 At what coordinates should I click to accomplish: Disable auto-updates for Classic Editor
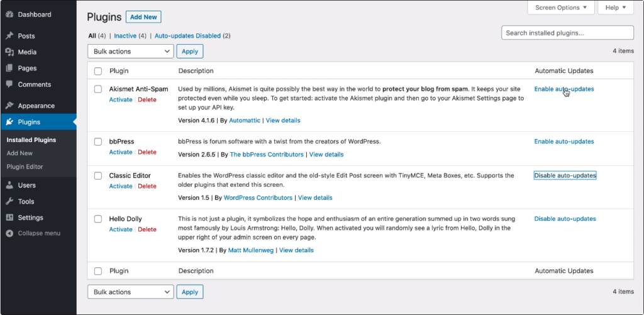tap(565, 175)
